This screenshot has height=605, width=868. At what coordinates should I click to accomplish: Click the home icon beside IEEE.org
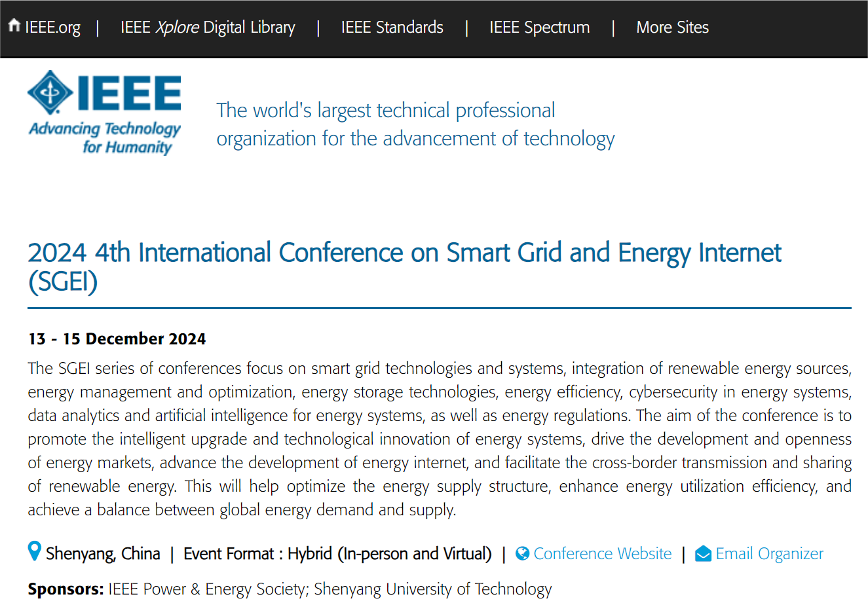tap(14, 26)
